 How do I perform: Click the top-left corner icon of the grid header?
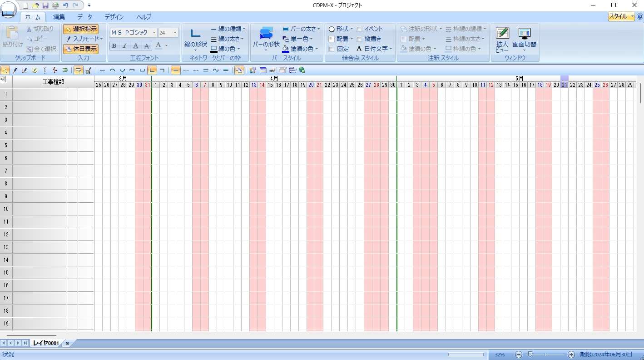(3, 80)
